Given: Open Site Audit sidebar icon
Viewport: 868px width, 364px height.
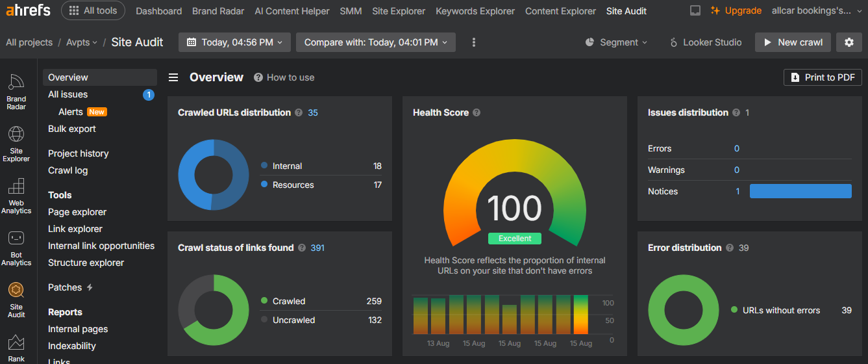Looking at the screenshot, I should pos(16,300).
